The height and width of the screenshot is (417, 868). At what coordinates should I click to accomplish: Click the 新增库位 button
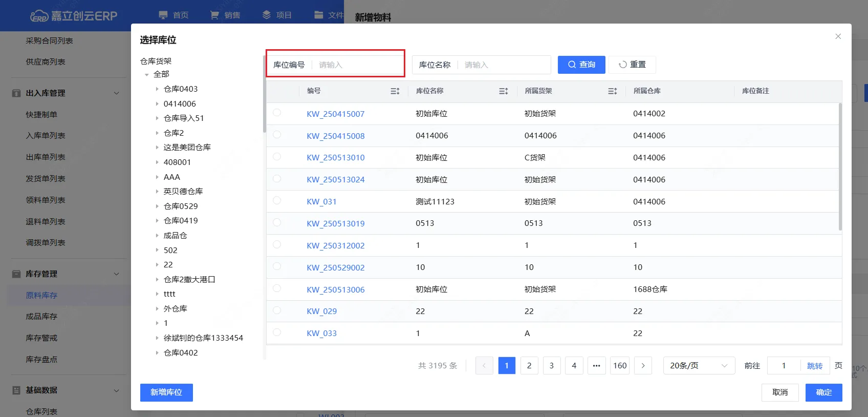tap(166, 392)
